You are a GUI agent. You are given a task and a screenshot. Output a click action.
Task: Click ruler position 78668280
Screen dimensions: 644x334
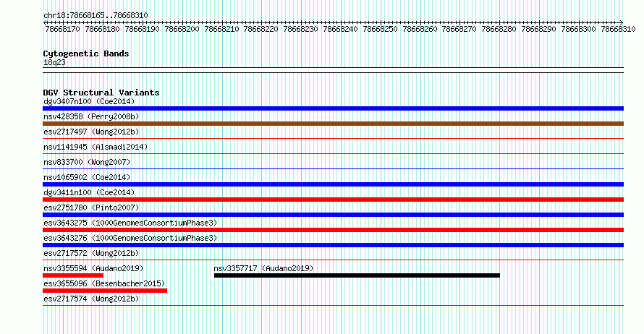coord(499,30)
